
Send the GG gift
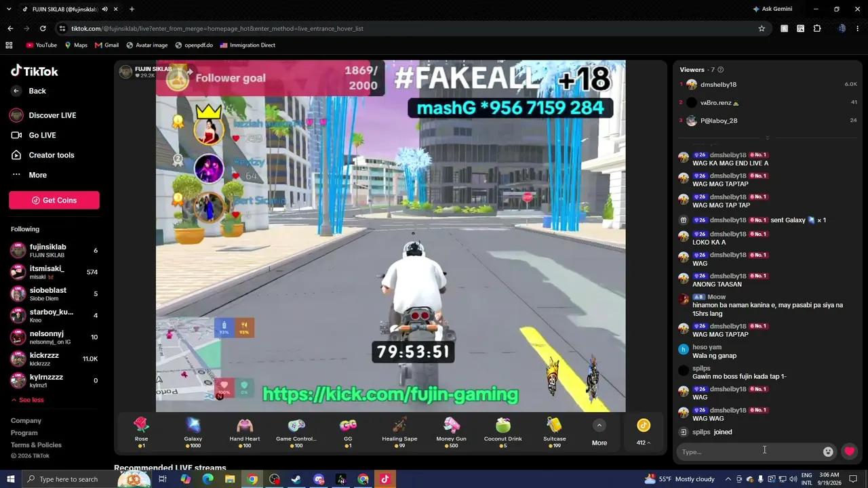pyautogui.click(x=348, y=432)
